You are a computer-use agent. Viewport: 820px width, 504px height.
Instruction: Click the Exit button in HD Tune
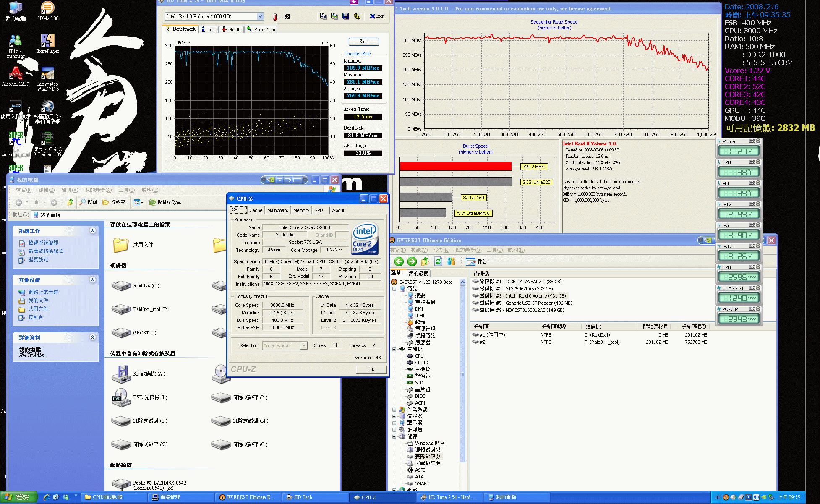point(377,16)
